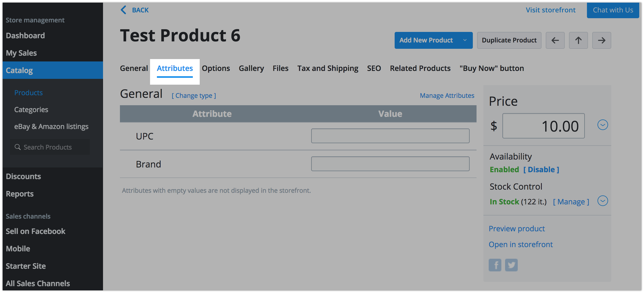Expand stock control circle chevron
This screenshot has width=644, height=293.
(x=603, y=201)
